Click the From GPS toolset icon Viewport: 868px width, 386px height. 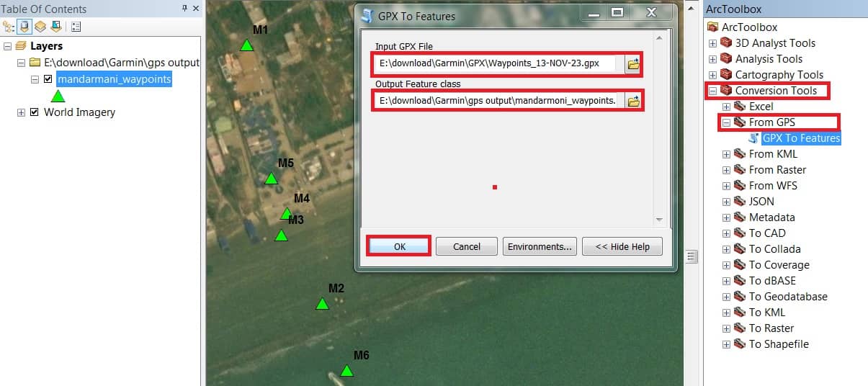[740, 122]
